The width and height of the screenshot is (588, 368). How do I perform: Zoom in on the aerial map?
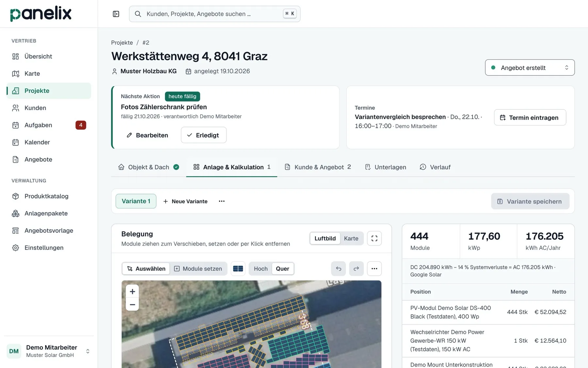tap(132, 291)
